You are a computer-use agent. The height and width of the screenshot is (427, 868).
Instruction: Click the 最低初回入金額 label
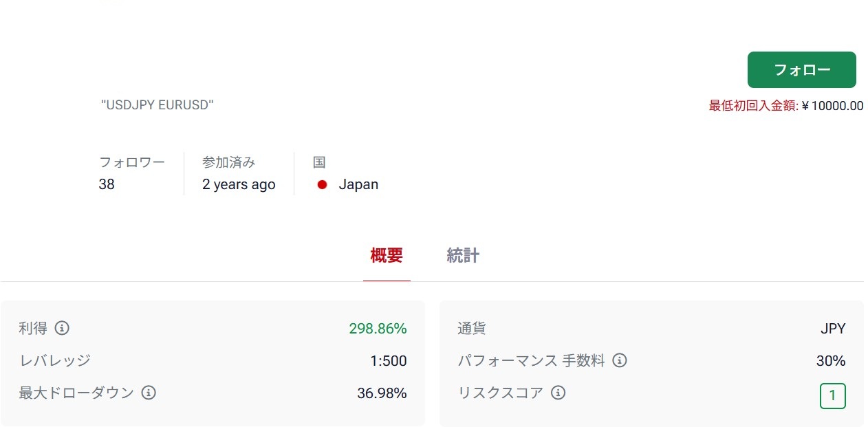[x=752, y=106]
